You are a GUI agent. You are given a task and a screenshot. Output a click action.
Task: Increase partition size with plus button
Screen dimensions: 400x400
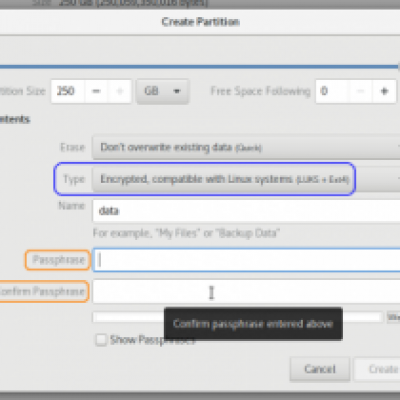coord(120,91)
